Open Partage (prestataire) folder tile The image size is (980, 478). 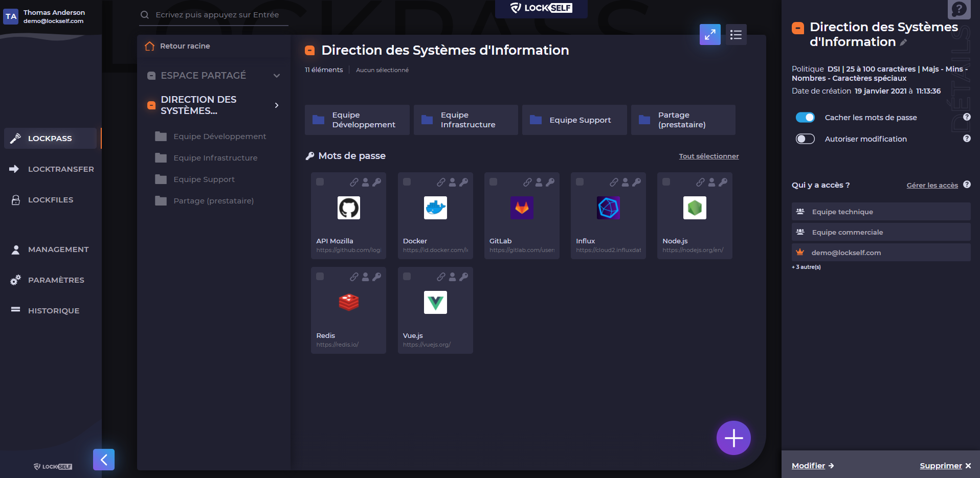click(x=683, y=120)
